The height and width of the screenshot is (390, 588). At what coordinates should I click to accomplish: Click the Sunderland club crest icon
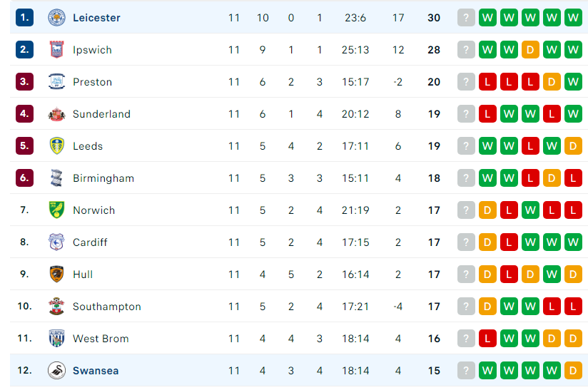pyautogui.click(x=56, y=114)
